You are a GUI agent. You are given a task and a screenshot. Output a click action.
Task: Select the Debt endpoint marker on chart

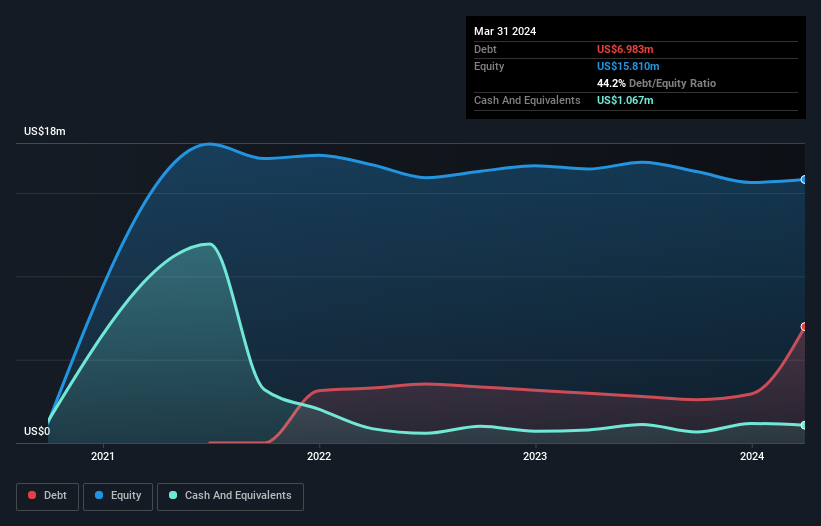804,327
